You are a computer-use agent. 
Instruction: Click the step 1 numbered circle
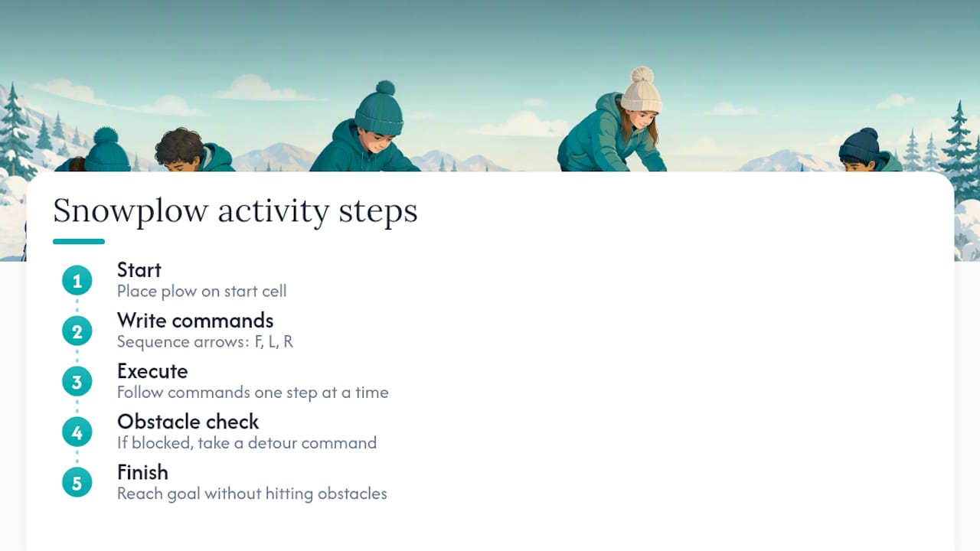pos(77,281)
